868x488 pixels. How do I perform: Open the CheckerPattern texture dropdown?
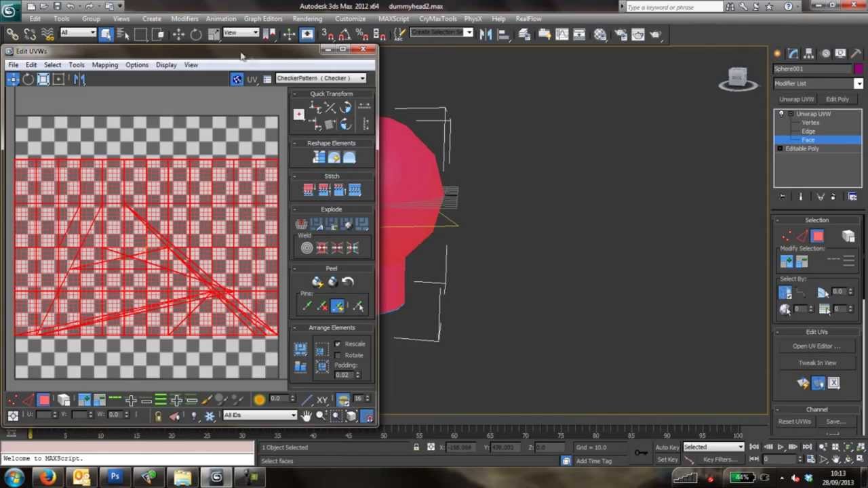(321, 78)
